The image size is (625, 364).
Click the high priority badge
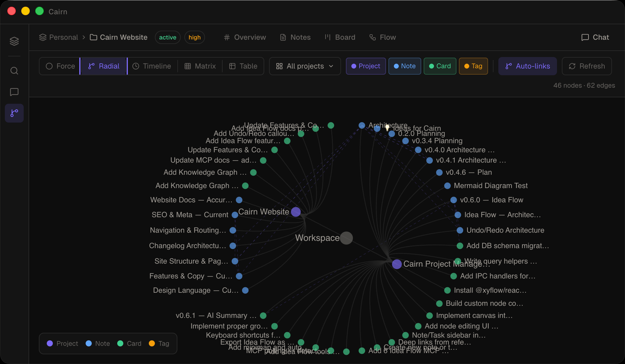194,37
